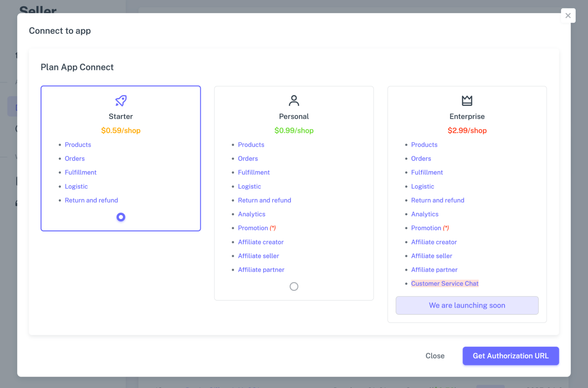This screenshot has width=588, height=388.
Task: Select the Starter plan radio button
Action: 121,217
